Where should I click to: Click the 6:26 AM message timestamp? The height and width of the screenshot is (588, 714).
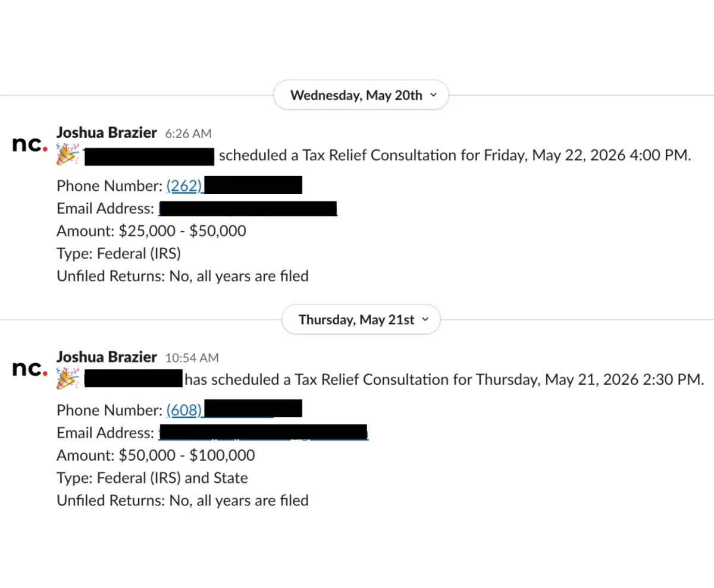tap(188, 134)
